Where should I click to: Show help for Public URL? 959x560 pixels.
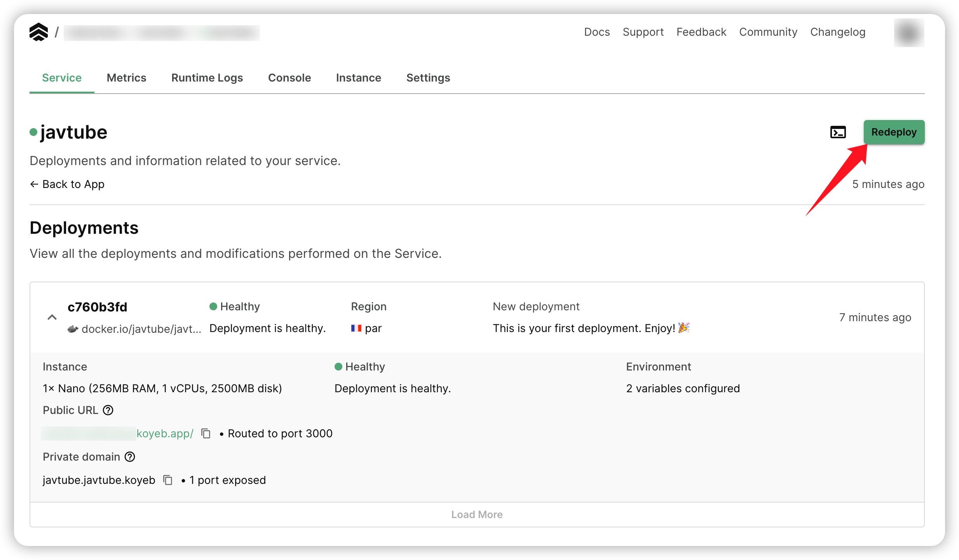point(108,410)
